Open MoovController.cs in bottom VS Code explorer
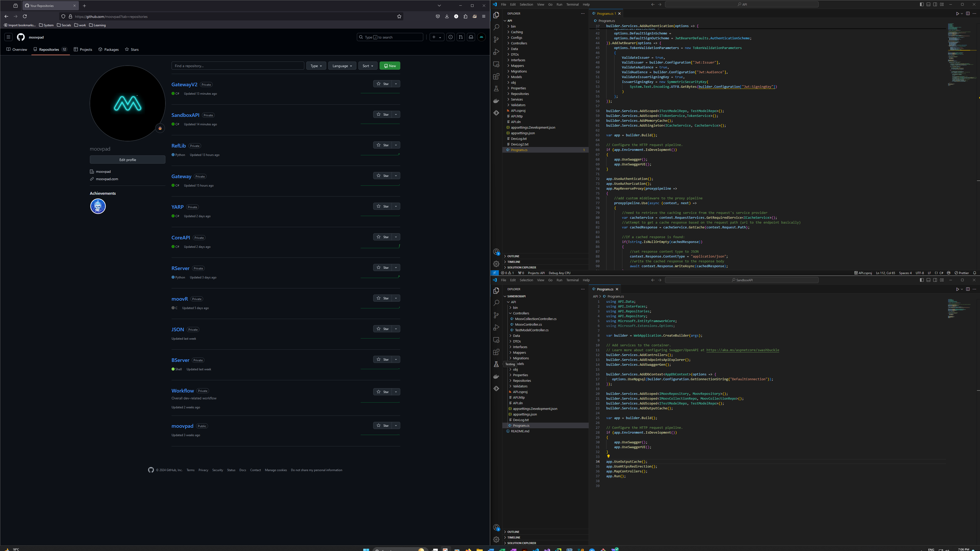This screenshot has height=551, width=980. click(x=528, y=324)
